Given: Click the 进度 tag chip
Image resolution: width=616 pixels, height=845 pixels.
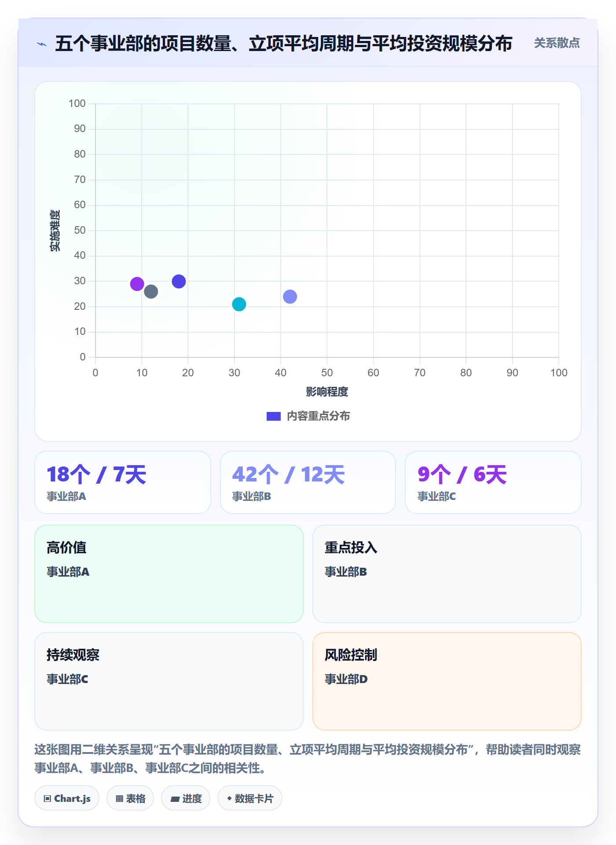Looking at the screenshot, I should (x=186, y=798).
